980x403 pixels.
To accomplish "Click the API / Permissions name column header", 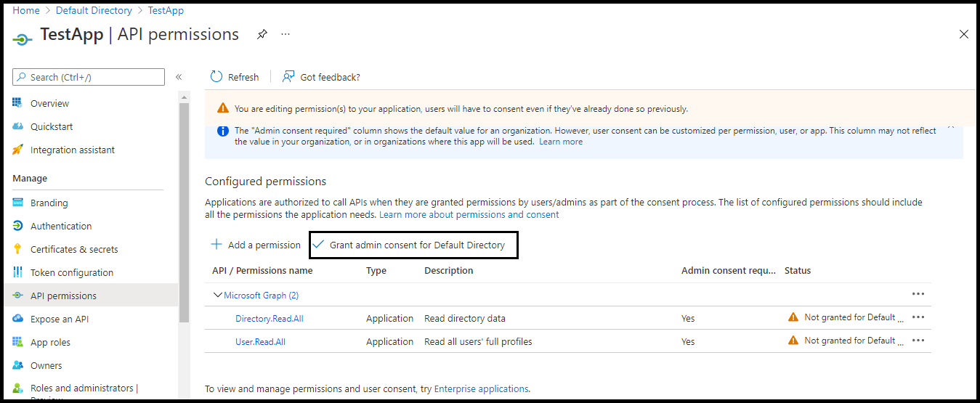I will point(262,270).
